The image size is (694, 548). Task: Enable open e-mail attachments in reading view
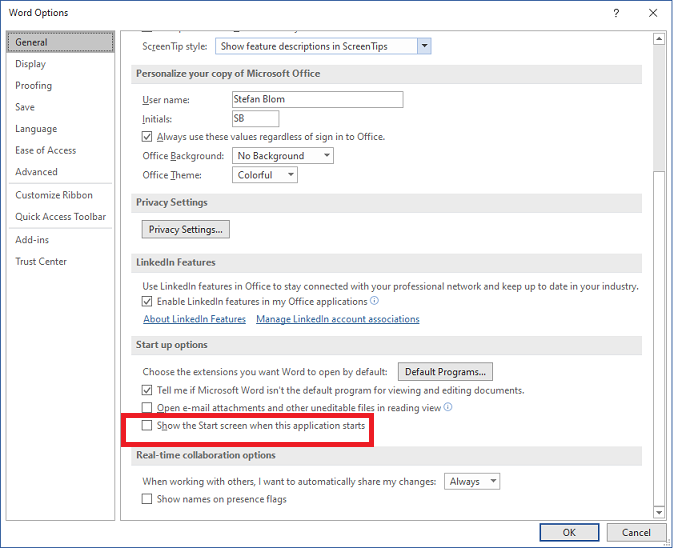coord(147,407)
